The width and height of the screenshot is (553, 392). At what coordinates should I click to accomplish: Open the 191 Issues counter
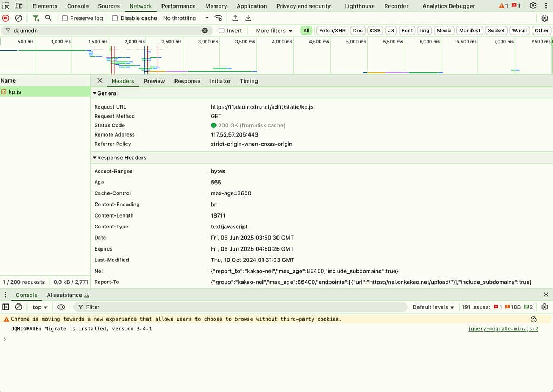click(497, 307)
